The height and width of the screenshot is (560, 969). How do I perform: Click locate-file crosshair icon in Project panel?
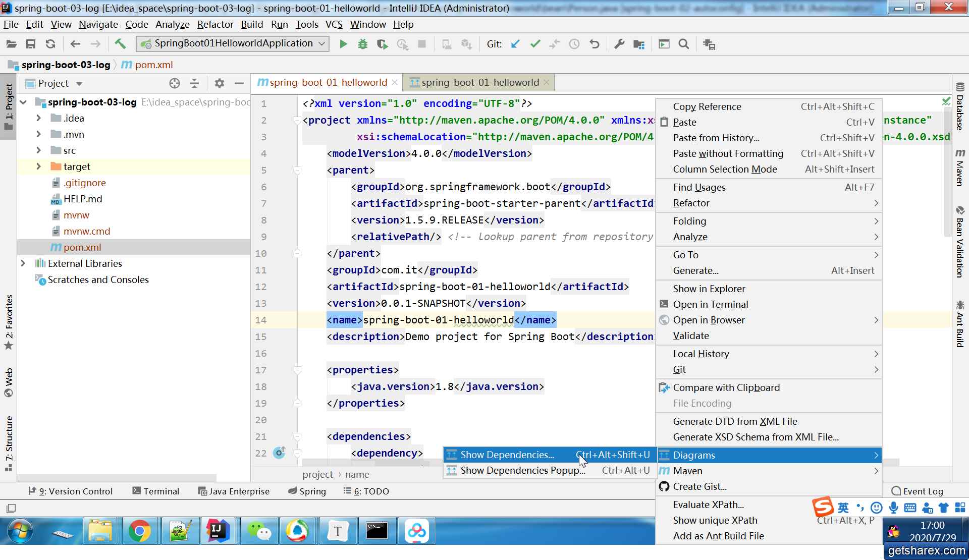pyautogui.click(x=175, y=83)
